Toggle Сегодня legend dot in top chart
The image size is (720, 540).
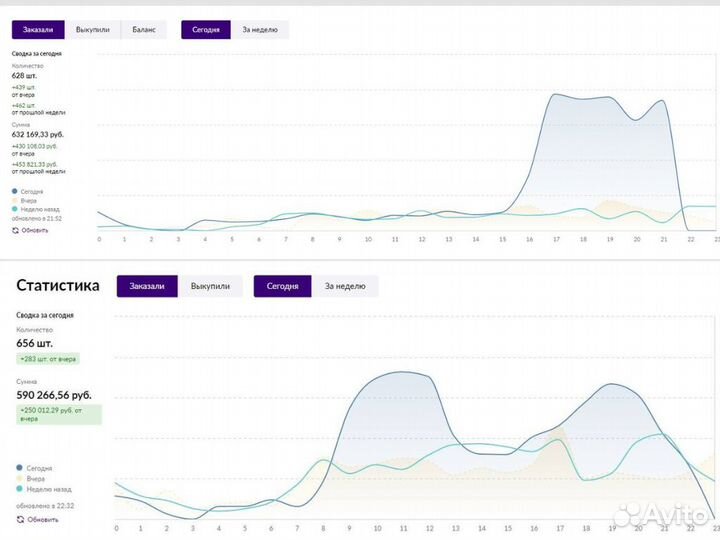coord(15,191)
